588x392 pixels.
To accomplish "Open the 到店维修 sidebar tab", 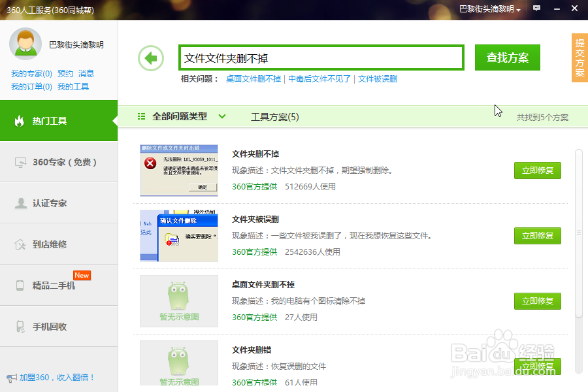I will pos(59,244).
